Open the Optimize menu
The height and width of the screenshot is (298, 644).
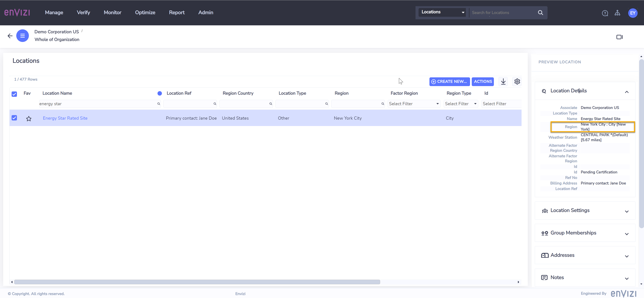(x=145, y=12)
